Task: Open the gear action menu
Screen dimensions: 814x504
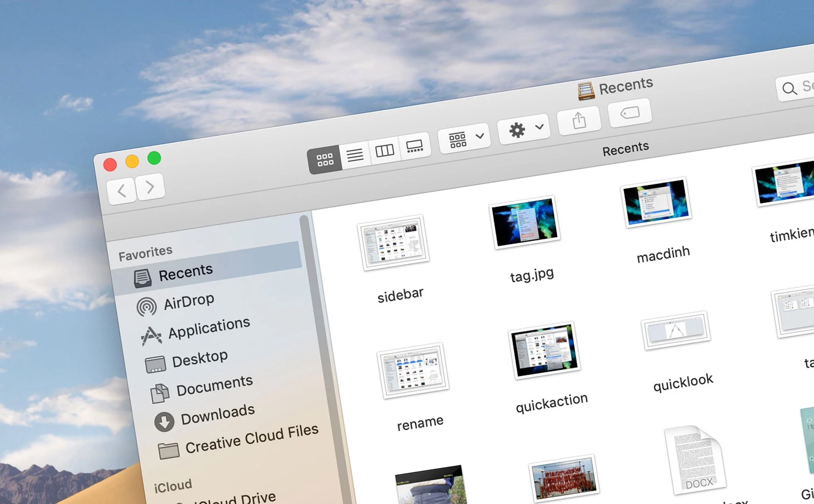Action: (x=524, y=129)
